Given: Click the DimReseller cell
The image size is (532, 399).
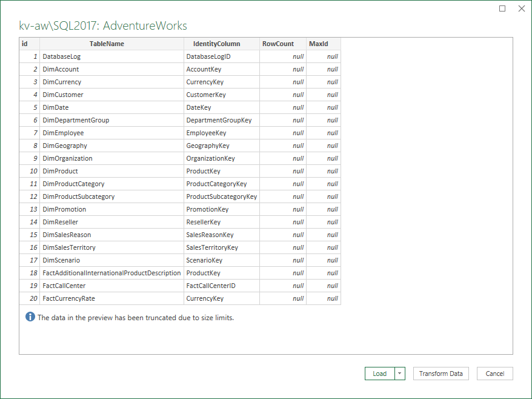Looking at the screenshot, I should point(111,222).
